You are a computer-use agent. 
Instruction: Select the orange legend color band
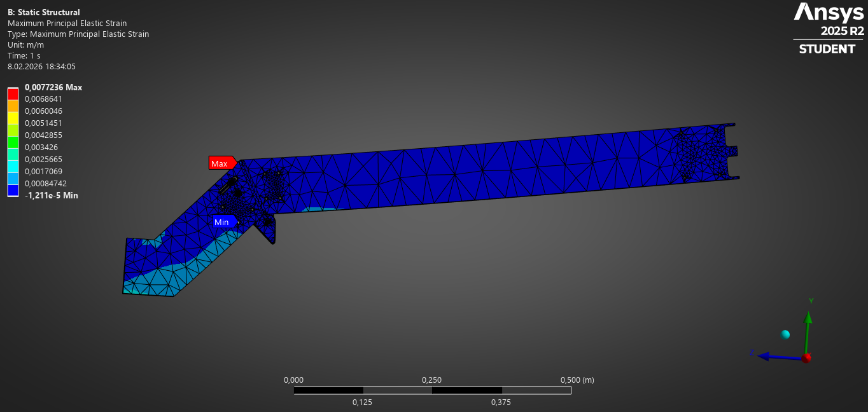click(13, 106)
